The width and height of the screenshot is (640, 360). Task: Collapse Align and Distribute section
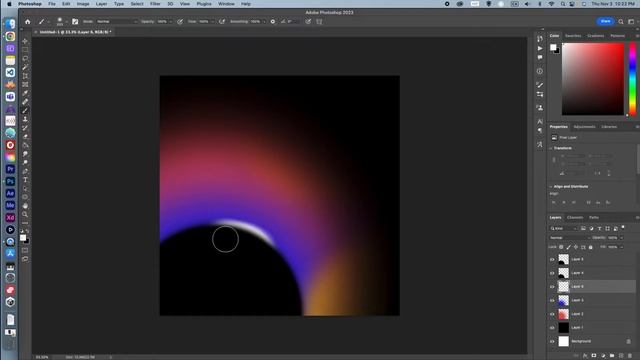(551, 187)
